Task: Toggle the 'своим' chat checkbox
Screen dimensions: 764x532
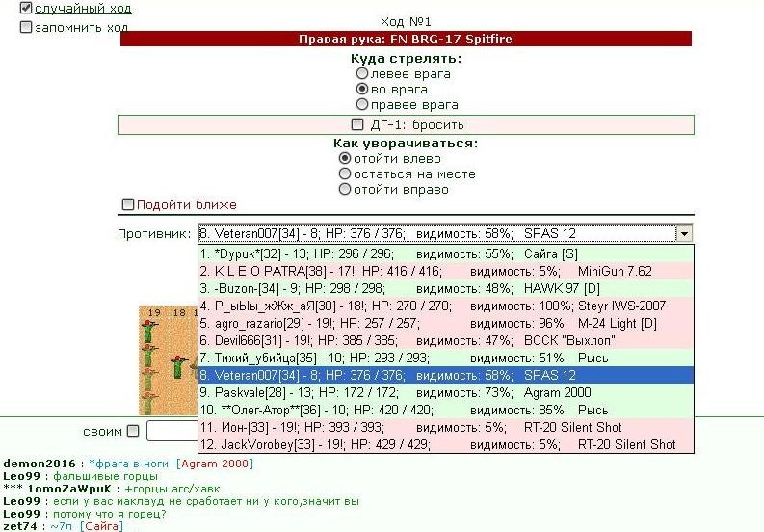Action: coord(133,431)
